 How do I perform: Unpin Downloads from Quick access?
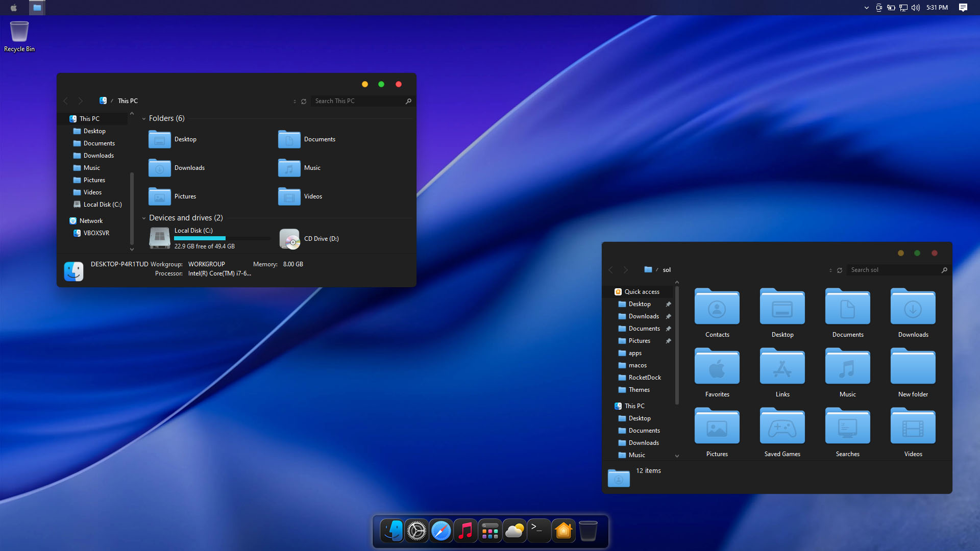tap(668, 316)
